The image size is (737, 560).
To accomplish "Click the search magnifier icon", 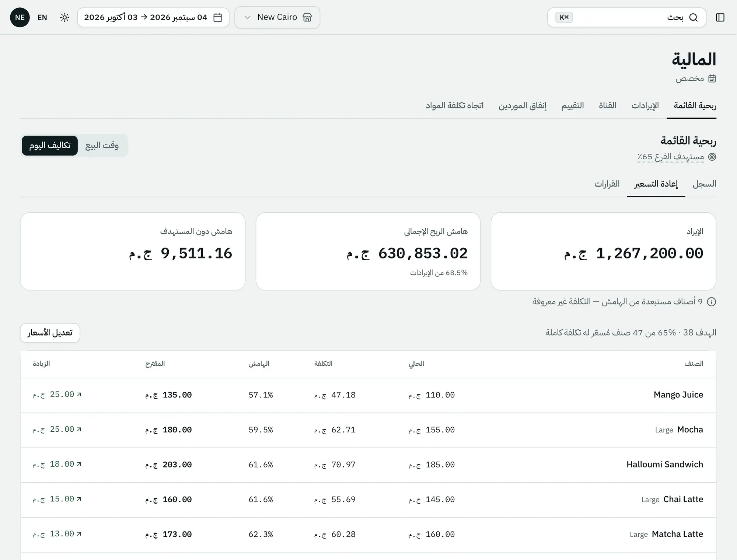I will [694, 17].
